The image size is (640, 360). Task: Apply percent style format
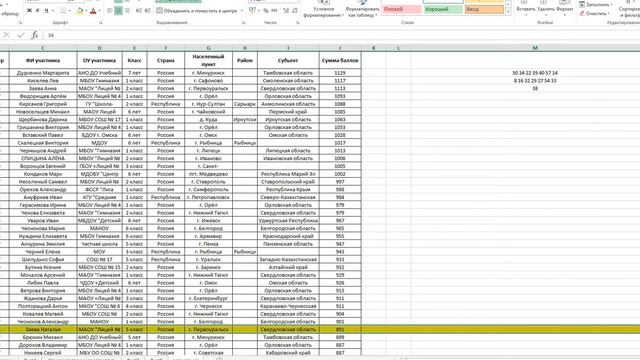tap(266, 11)
